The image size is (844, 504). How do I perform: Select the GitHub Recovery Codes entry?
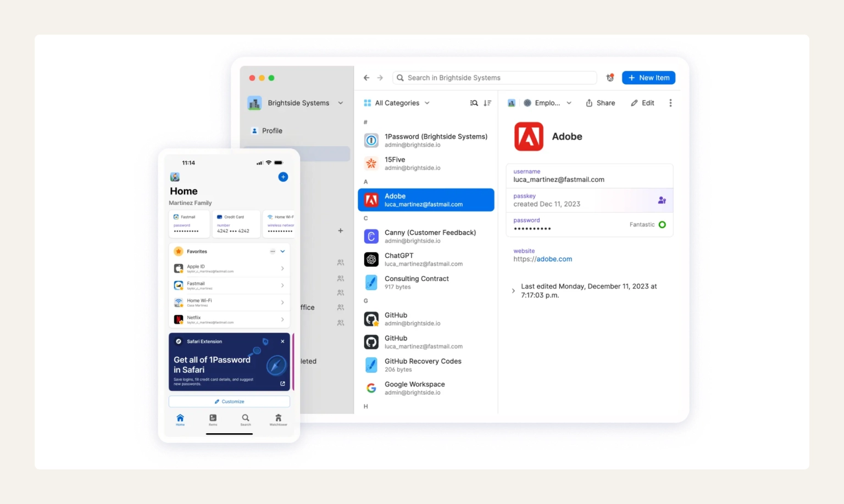426,365
